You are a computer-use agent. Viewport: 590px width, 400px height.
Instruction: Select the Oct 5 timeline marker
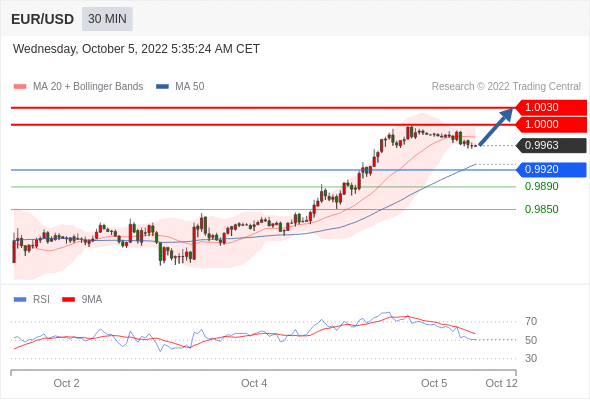pos(434,383)
